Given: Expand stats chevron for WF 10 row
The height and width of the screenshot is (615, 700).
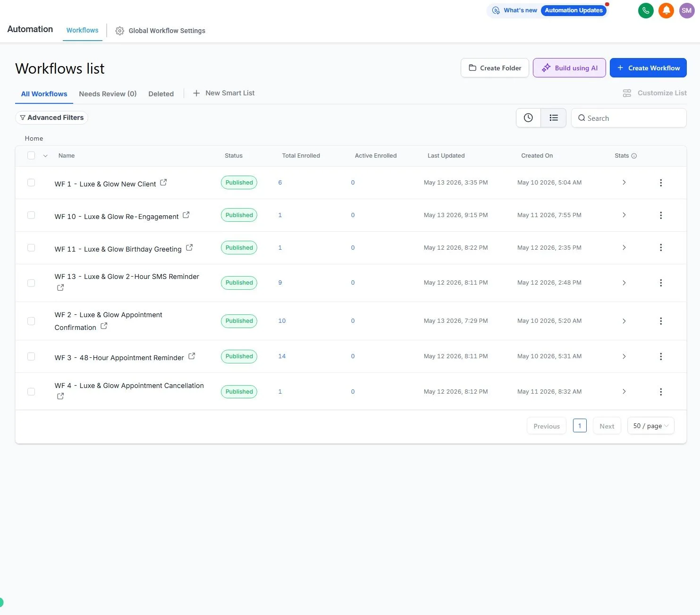Looking at the screenshot, I should (624, 215).
